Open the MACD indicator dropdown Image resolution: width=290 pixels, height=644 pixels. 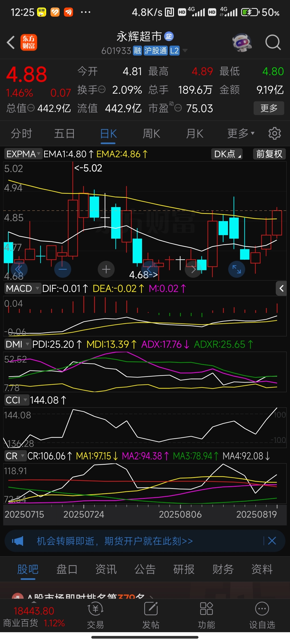23,288
